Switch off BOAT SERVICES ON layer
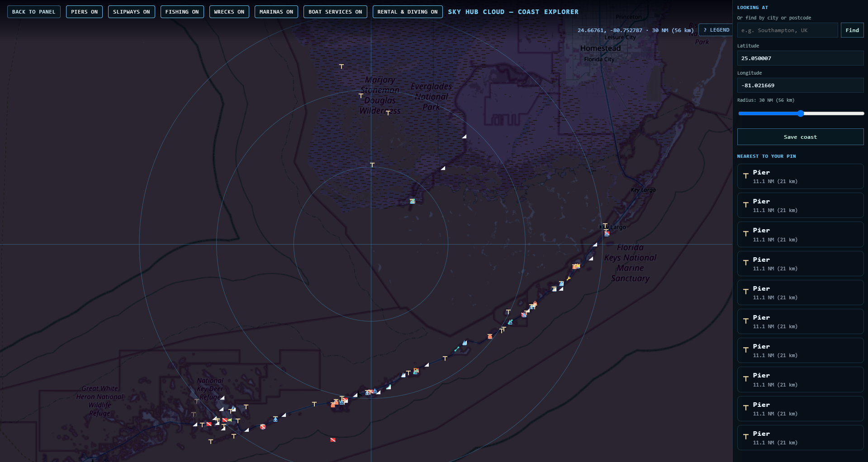Image resolution: width=868 pixels, height=462 pixels. (x=335, y=12)
